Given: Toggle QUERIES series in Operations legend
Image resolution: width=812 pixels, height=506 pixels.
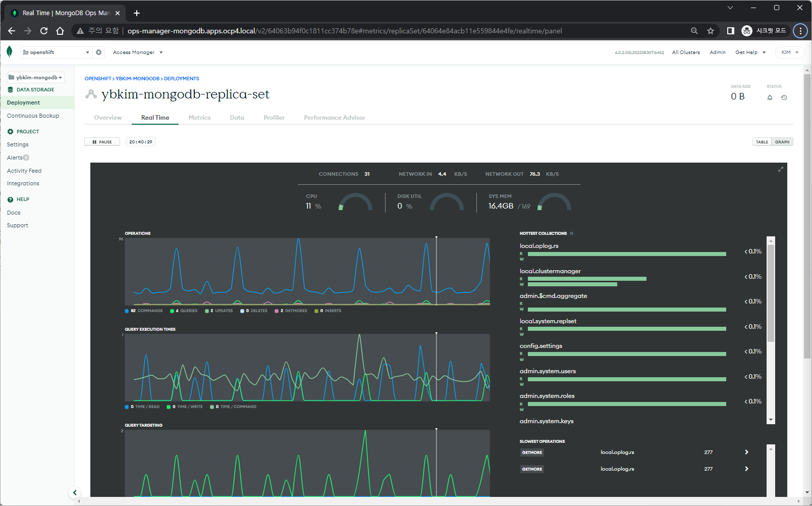Looking at the screenshot, I should [184, 311].
